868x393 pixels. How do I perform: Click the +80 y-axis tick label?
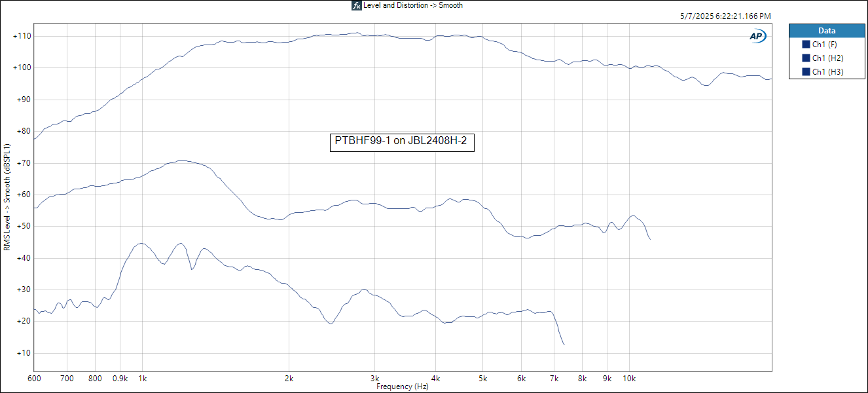click(24, 131)
